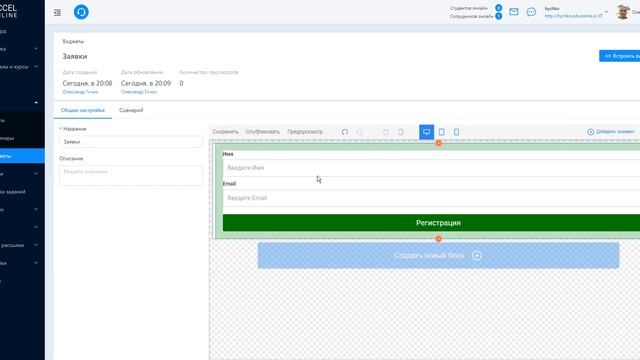640x360 pixels.
Task: Open the school URL link in header
Action: pyautogui.click(x=573, y=16)
